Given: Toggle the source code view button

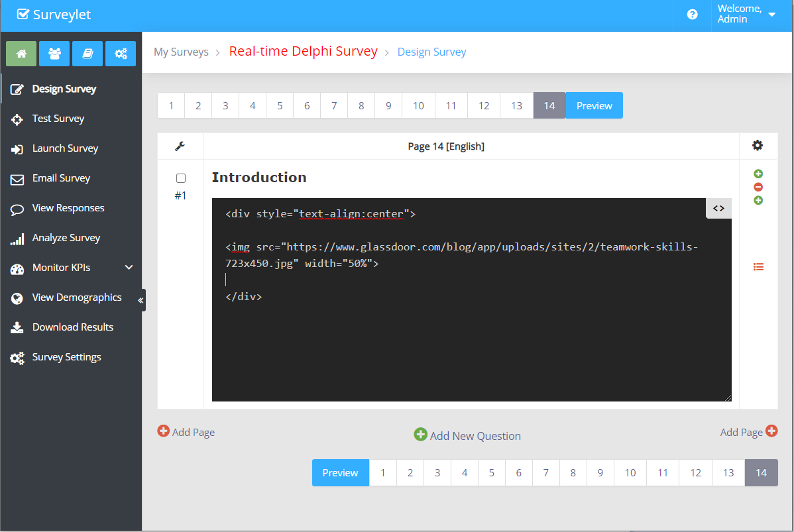Looking at the screenshot, I should [718, 208].
